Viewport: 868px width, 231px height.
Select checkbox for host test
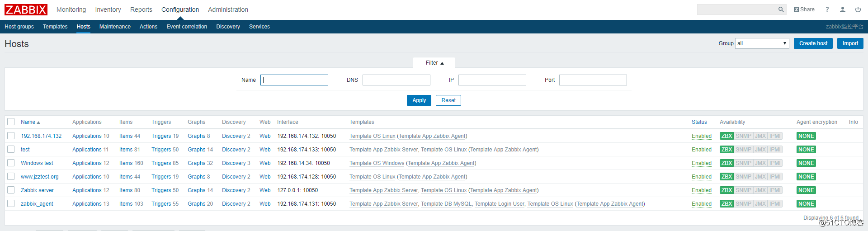coord(11,149)
